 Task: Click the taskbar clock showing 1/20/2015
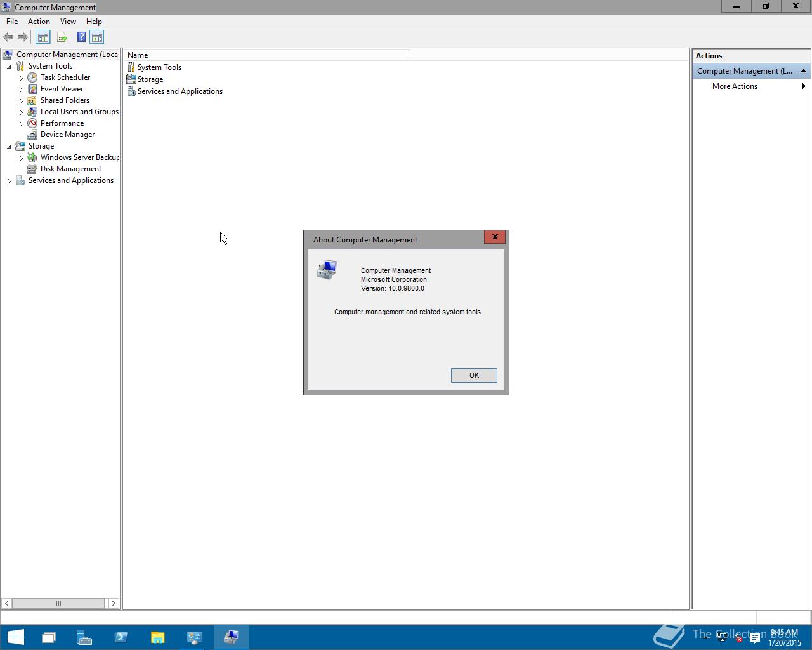pos(784,637)
